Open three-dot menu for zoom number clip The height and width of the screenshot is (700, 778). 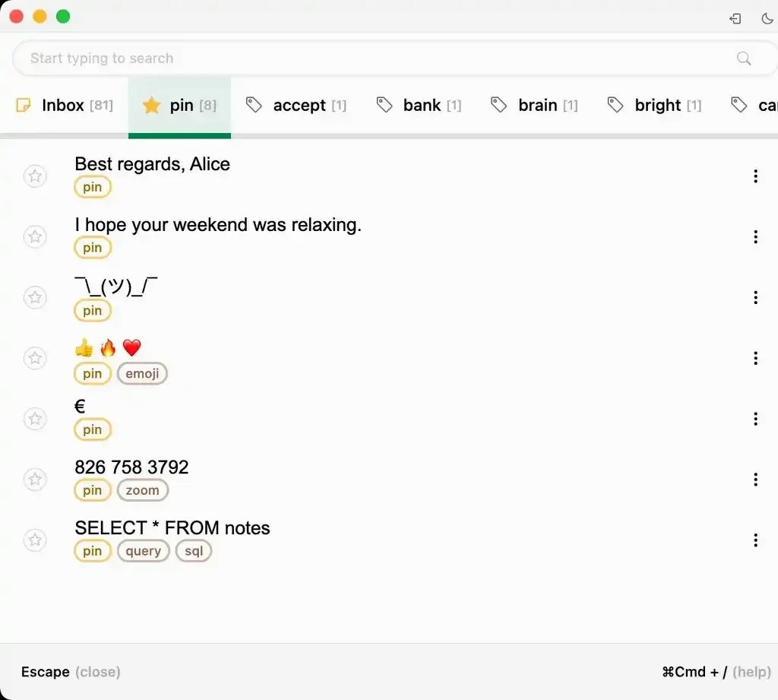pyautogui.click(x=755, y=479)
